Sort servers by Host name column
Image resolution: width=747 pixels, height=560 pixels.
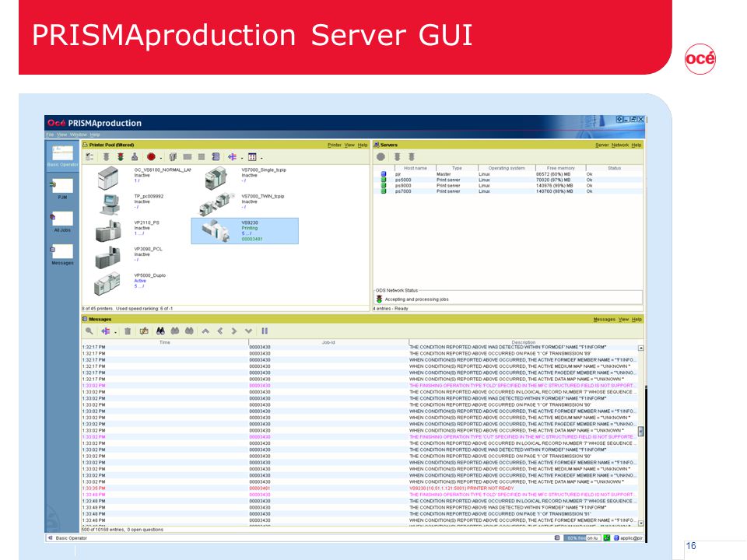[416, 168]
